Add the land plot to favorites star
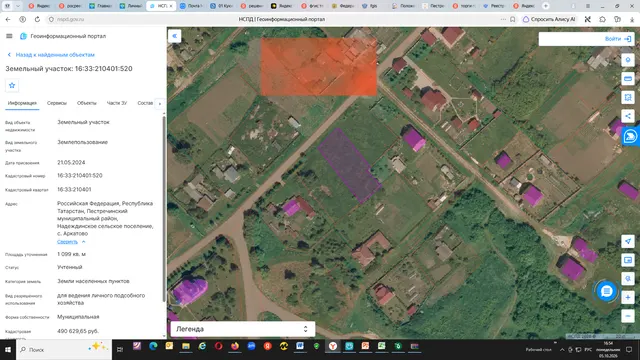The image size is (640, 360). click(x=12, y=85)
